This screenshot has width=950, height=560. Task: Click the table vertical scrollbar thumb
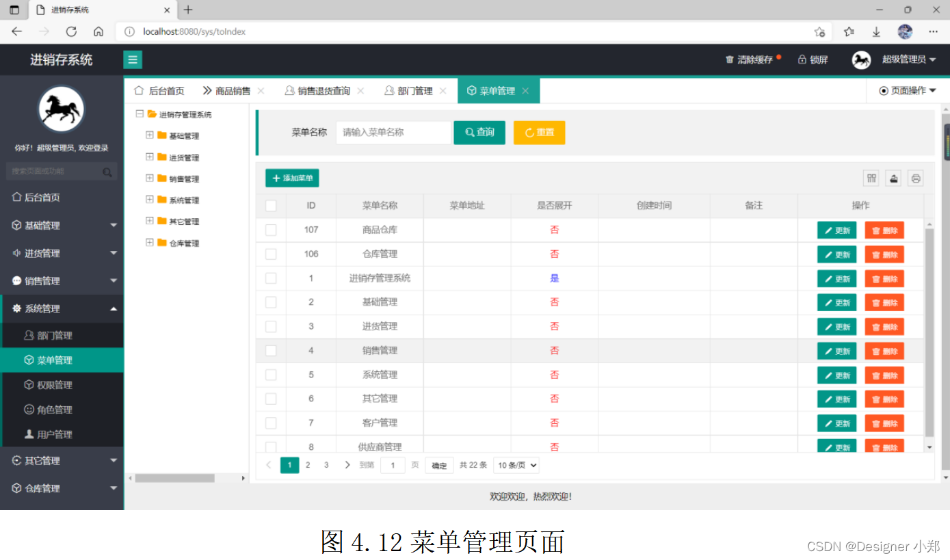[x=929, y=333]
